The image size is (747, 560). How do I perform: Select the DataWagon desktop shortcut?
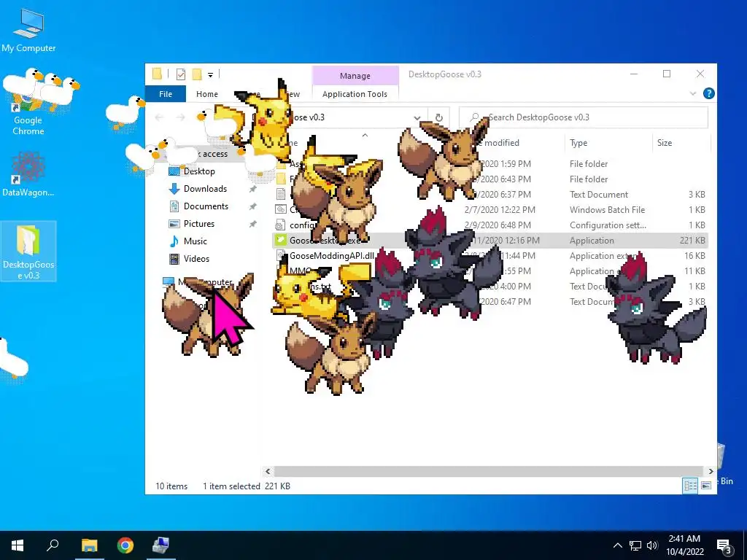click(x=28, y=174)
